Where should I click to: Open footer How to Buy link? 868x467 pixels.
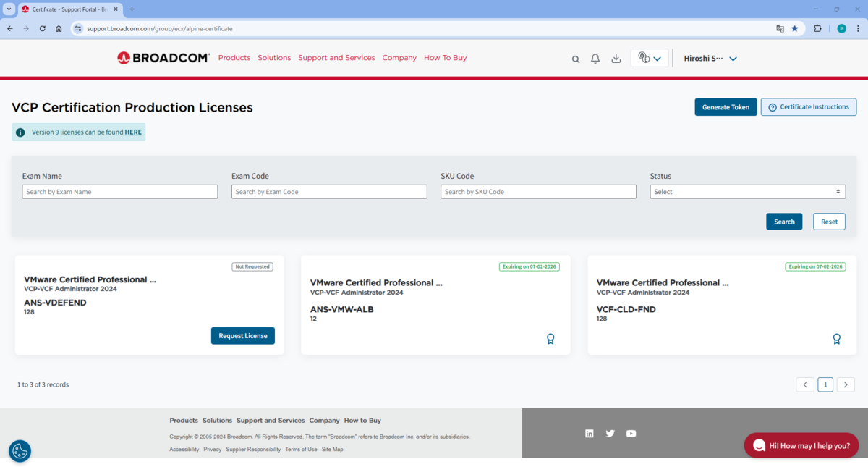362,421
